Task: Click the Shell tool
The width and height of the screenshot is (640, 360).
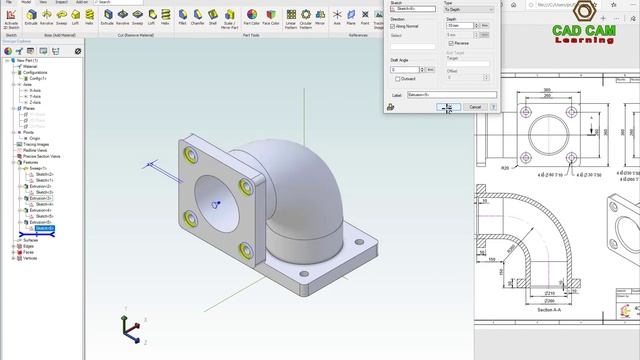Action: click(x=213, y=18)
